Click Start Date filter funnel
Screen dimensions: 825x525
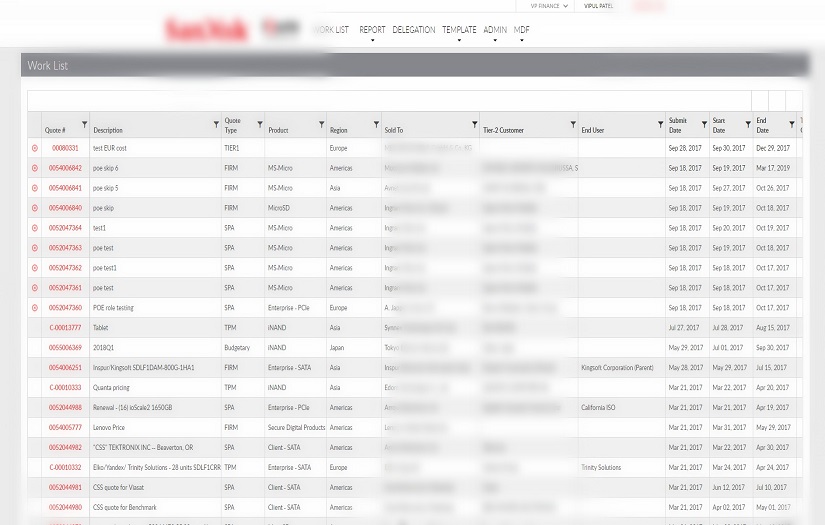click(748, 125)
